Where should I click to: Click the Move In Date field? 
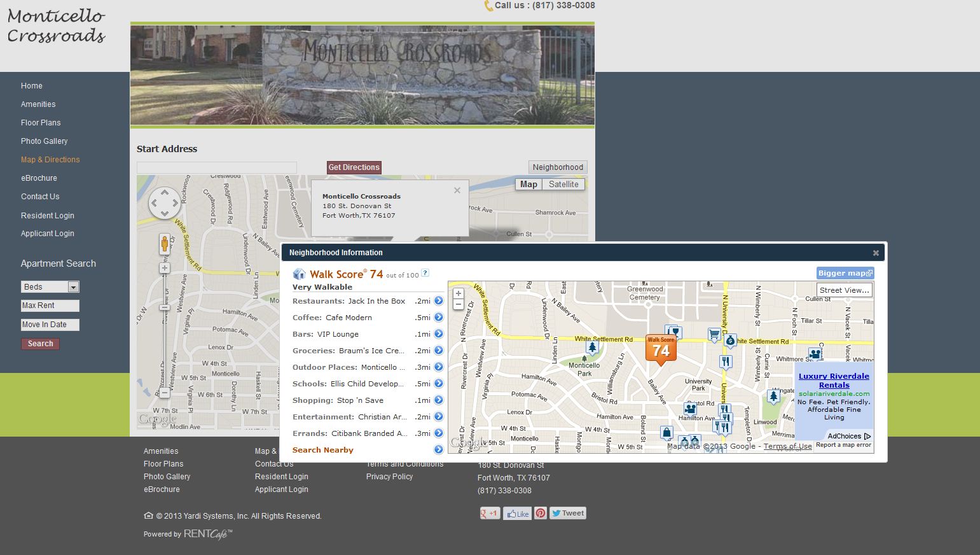pos(50,325)
